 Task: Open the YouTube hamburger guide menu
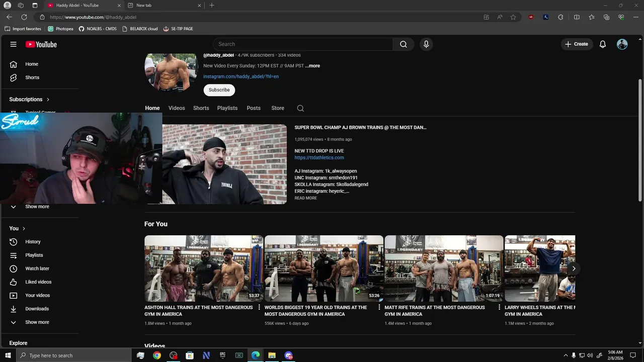pyautogui.click(x=14, y=44)
